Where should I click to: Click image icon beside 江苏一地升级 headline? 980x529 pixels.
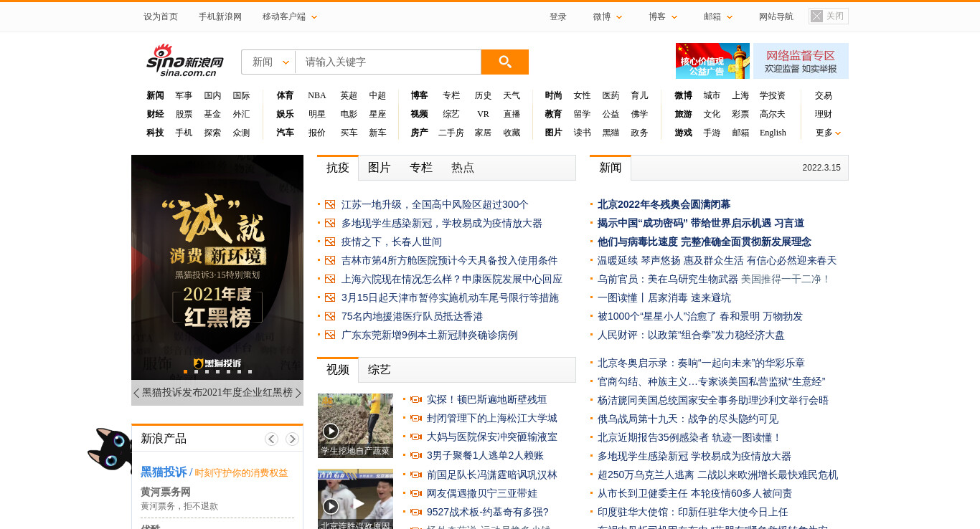pyautogui.click(x=330, y=204)
